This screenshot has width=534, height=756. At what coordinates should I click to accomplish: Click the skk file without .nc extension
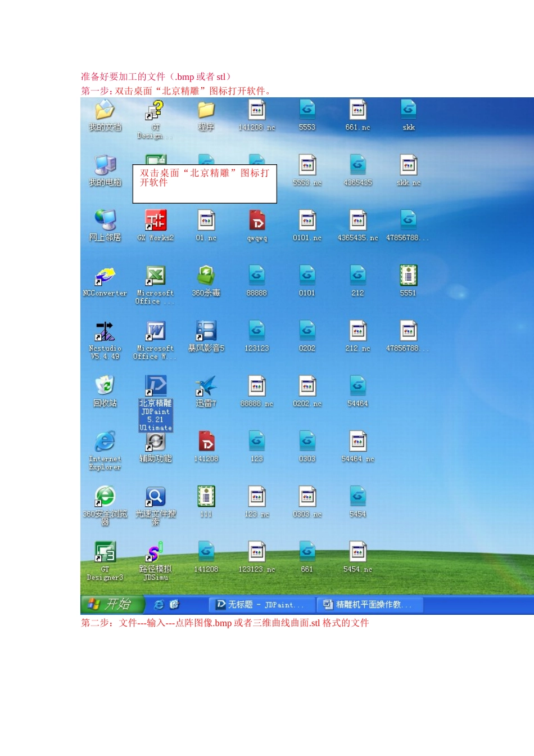pos(409,115)
